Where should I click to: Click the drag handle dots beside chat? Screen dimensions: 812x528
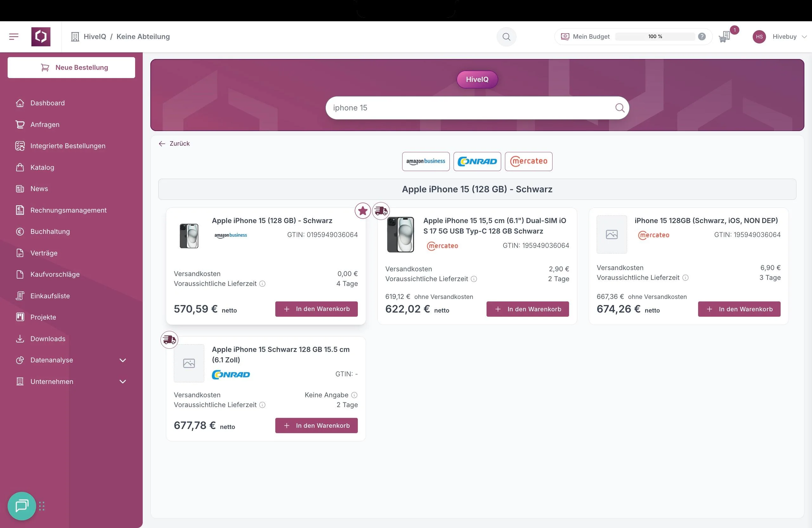[x=42, y=506]
